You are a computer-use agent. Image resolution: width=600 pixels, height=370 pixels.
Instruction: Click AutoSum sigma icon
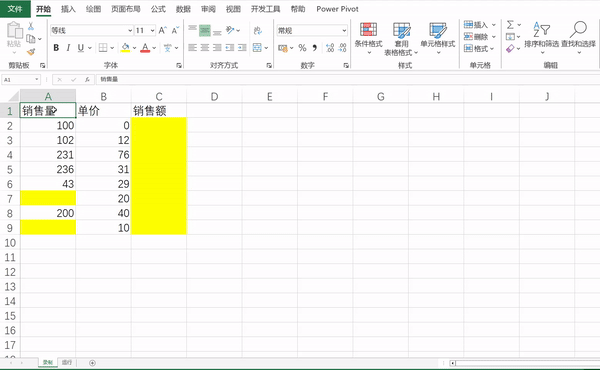(x=510, y=25)
